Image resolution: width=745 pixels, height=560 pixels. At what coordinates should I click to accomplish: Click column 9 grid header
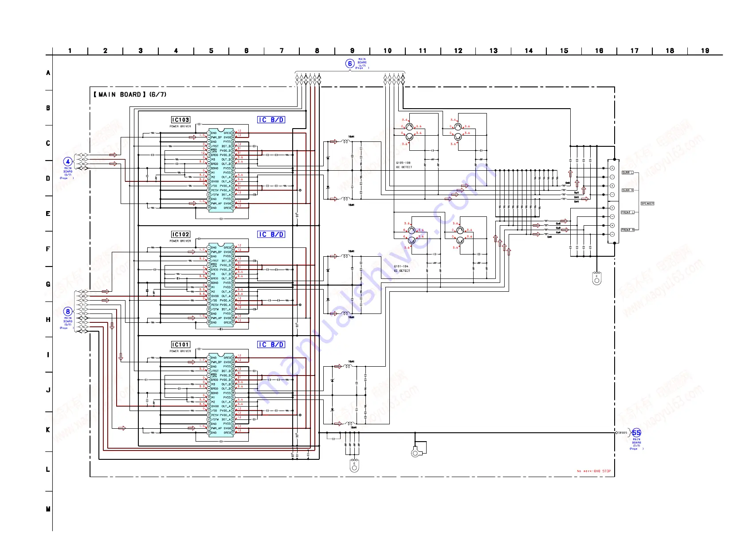tap(353, 51)
